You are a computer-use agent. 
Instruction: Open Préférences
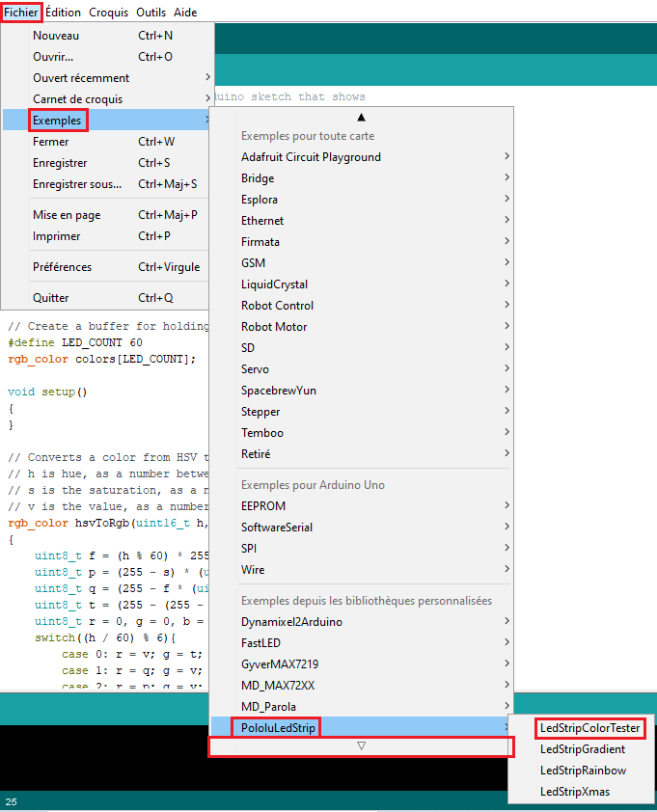click(107, 267)
